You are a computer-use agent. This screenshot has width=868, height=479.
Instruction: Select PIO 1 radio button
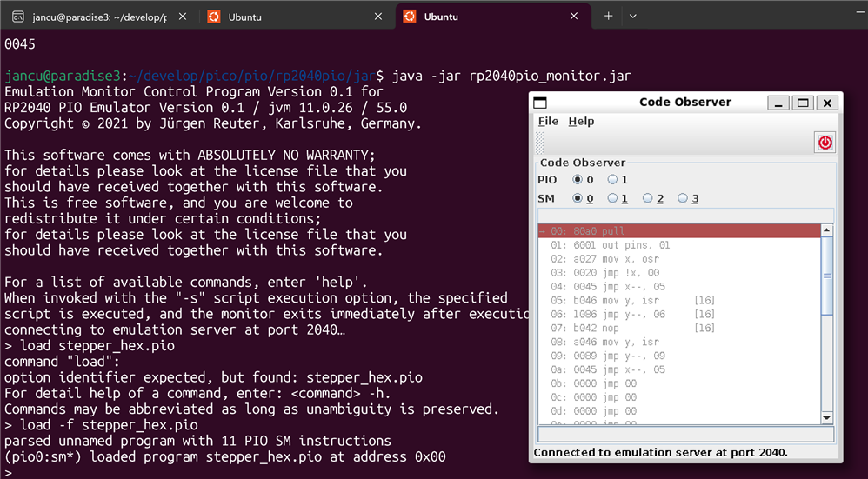tap(612, 180)
